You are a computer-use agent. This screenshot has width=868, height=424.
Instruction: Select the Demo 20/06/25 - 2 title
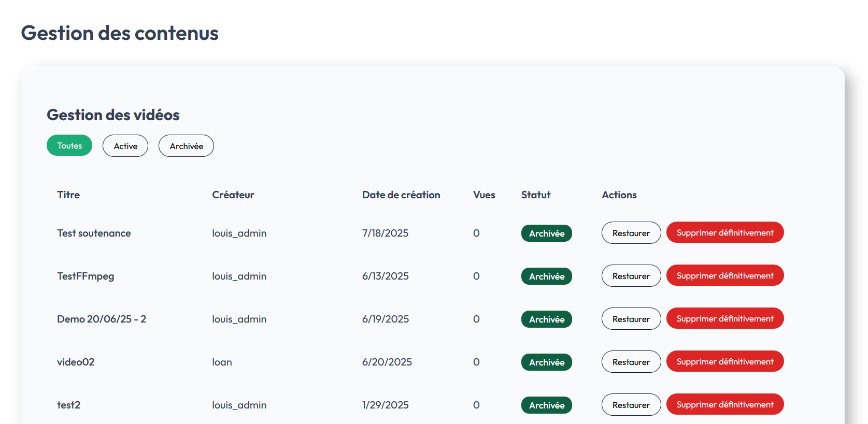(102, 319)
